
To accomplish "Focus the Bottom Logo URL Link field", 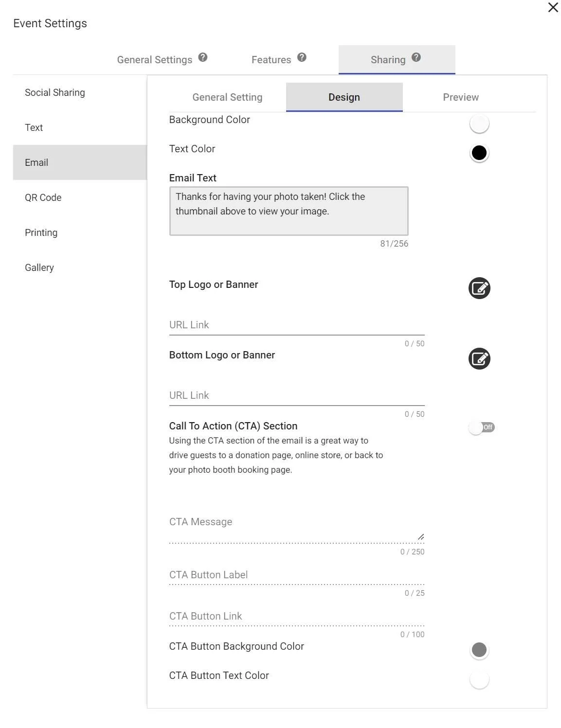I will pos(297,395).
